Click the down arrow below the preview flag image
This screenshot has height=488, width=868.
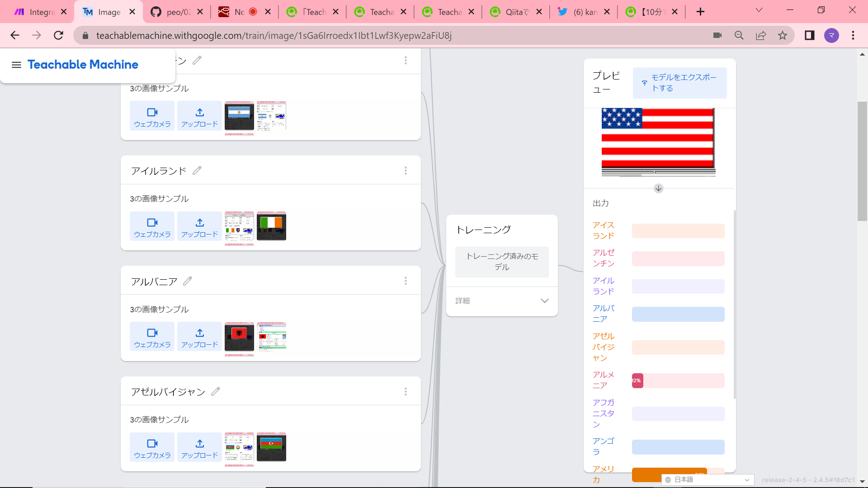(x=658, y=188)
